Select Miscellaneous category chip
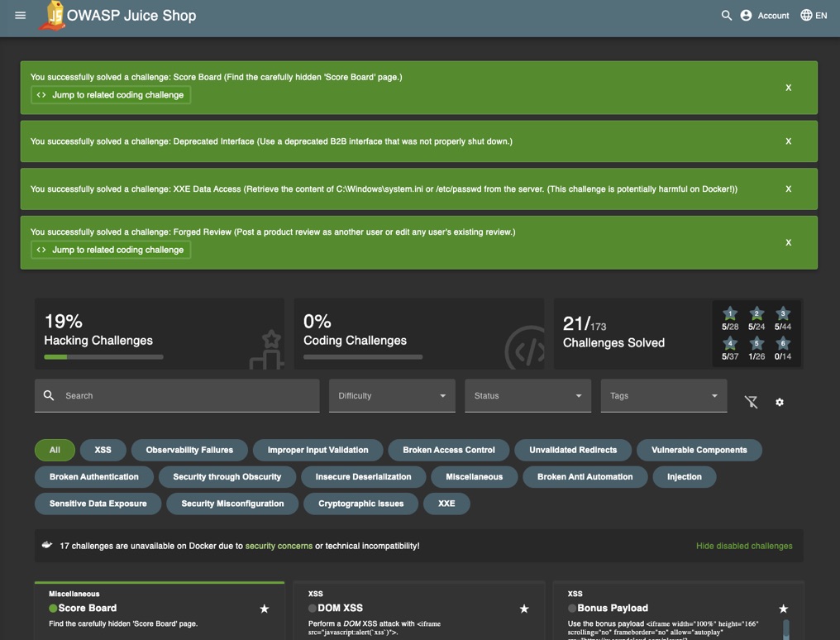 click(474, 476)
